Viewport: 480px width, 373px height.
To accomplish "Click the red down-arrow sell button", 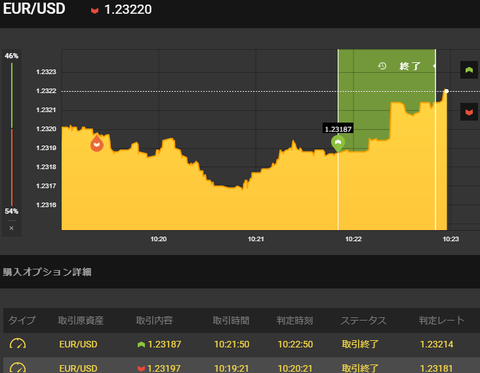I will click(x=469, y=112).
